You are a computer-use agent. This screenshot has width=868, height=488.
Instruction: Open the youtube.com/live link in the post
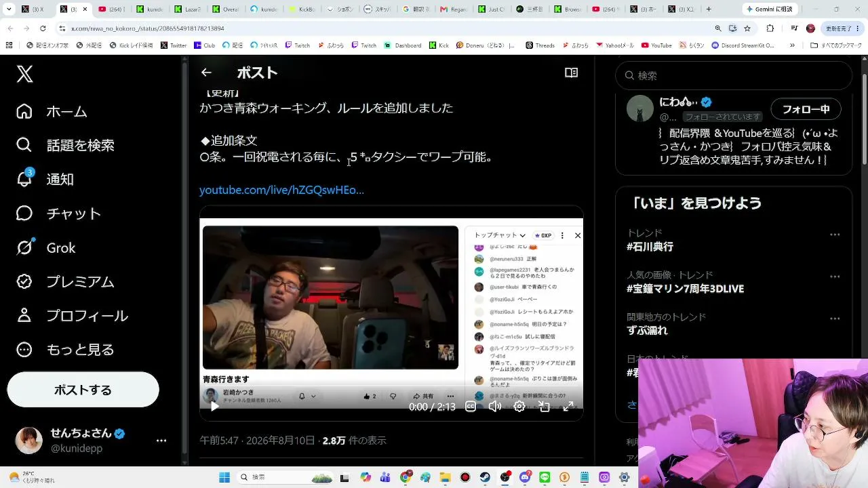tap(281, 190)
